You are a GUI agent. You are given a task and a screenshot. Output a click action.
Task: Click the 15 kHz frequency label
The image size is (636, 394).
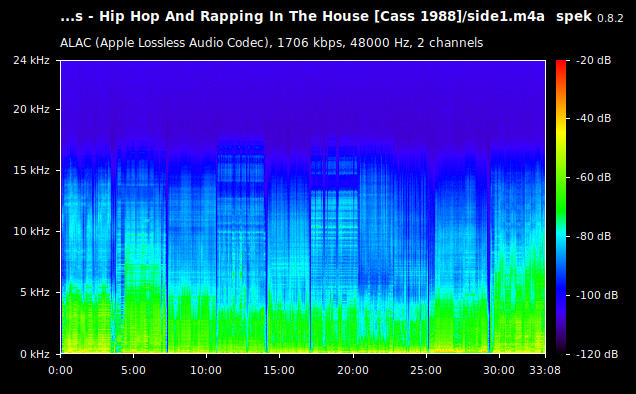point(31,170)
